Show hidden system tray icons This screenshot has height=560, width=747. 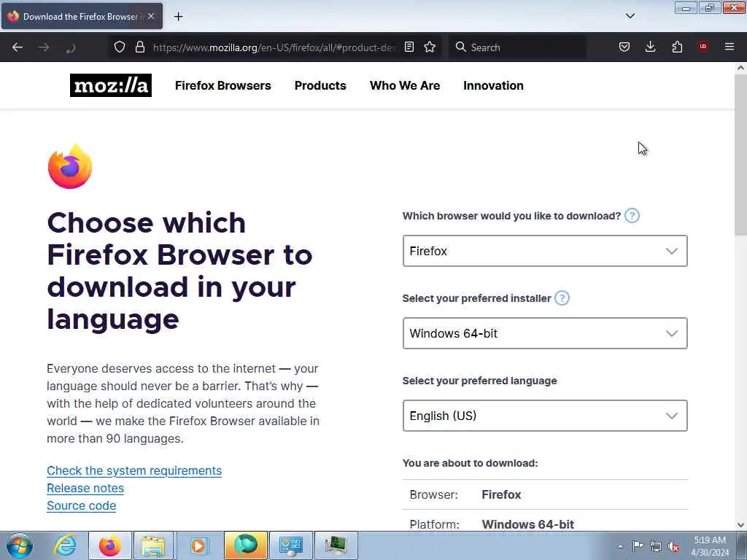point(620,546)
